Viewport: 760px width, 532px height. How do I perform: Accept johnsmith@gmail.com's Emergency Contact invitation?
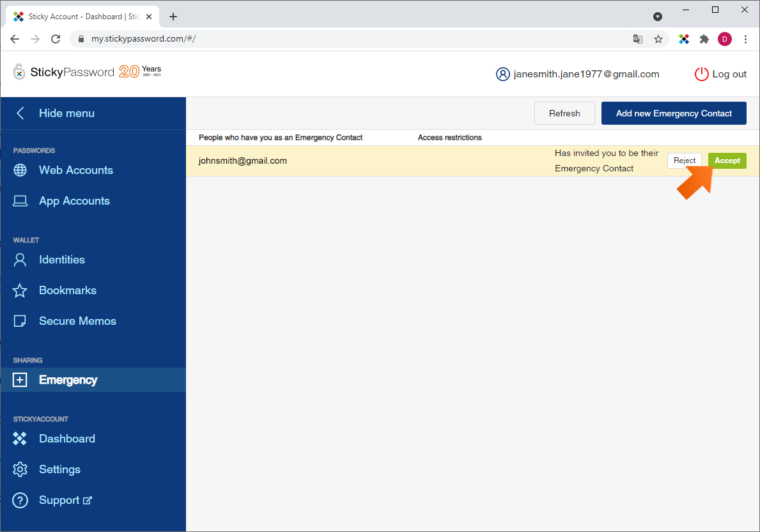[727, 160]
